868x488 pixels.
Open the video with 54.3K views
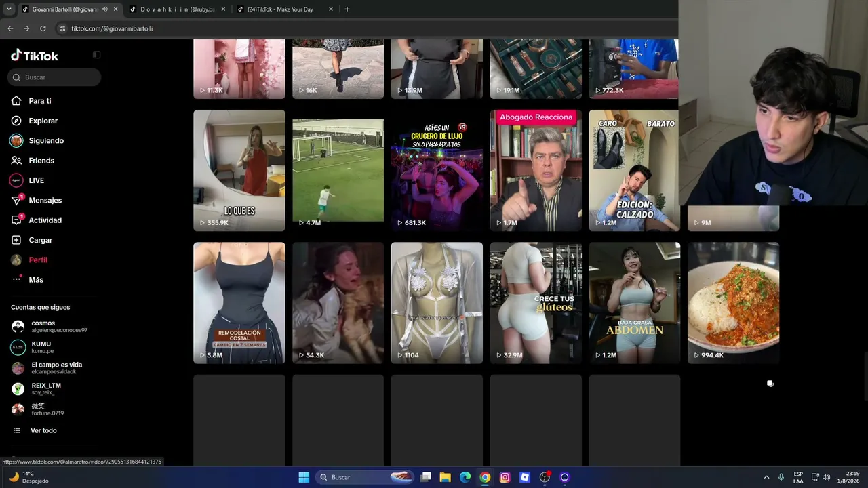pos(338,303)
